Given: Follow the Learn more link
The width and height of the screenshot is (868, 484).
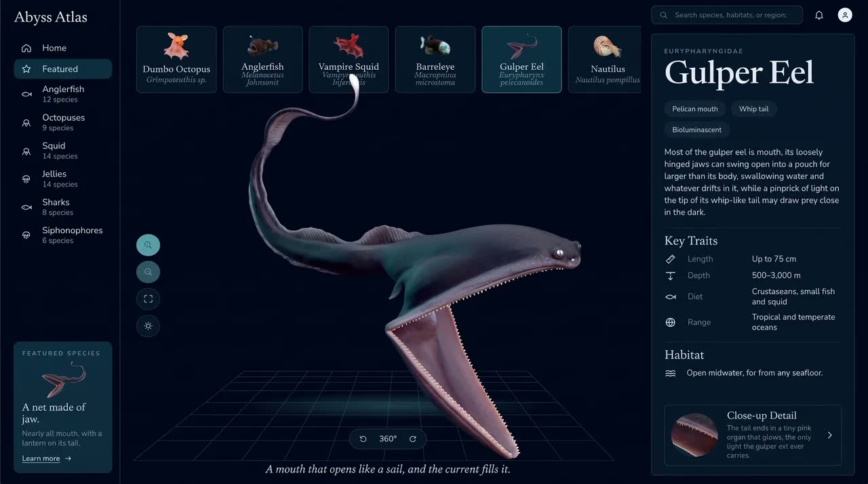Looking at the screenshot, I should click(47, 459).
